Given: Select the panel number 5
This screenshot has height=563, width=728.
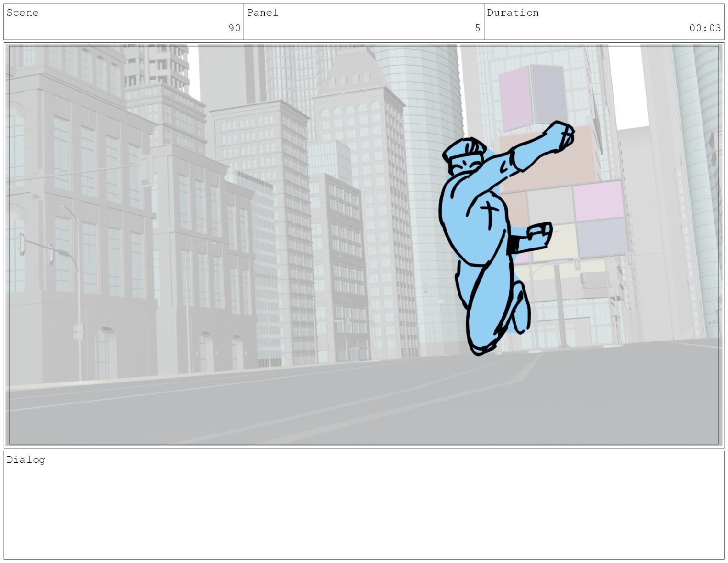Looking at the screenshot, I should click(478, 28).
